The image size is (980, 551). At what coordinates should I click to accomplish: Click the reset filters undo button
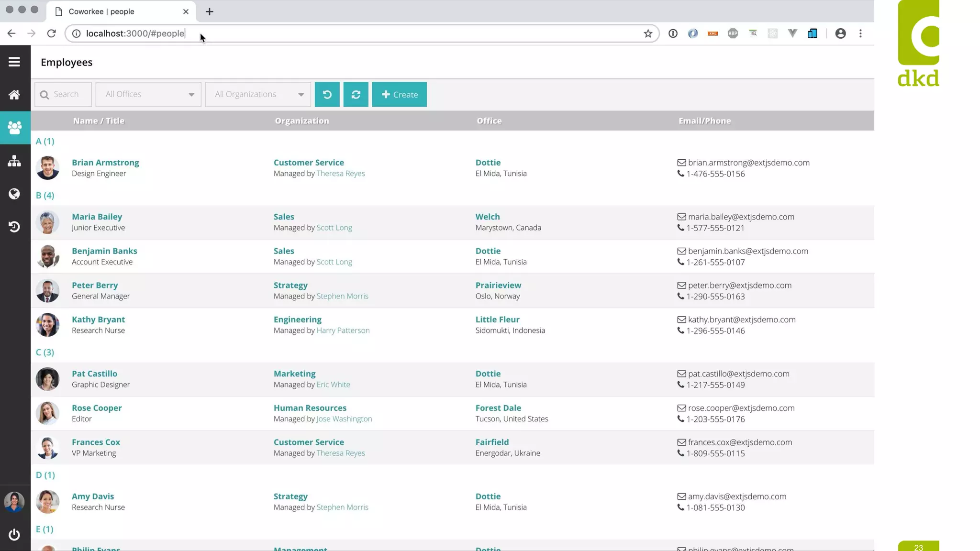click(x=327, y=94)
